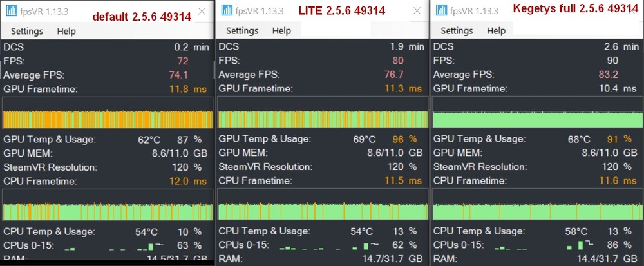This screenshot has width=644, height=266.
Task: Click fpsVR app icon in default window
Action: (10, 11)
